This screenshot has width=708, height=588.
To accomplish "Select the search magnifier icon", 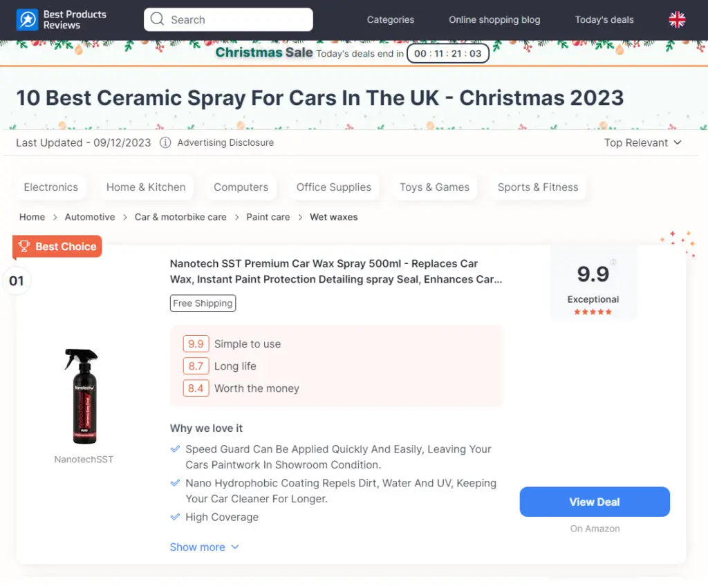I will click(x=157, y=19).
